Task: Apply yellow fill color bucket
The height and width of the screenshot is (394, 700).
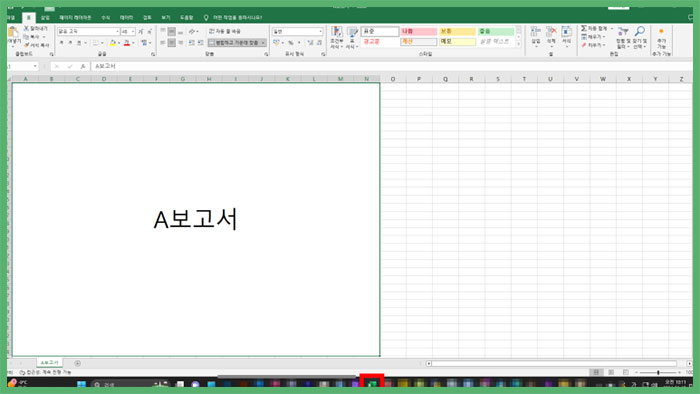Action: [x=112, y=43]
